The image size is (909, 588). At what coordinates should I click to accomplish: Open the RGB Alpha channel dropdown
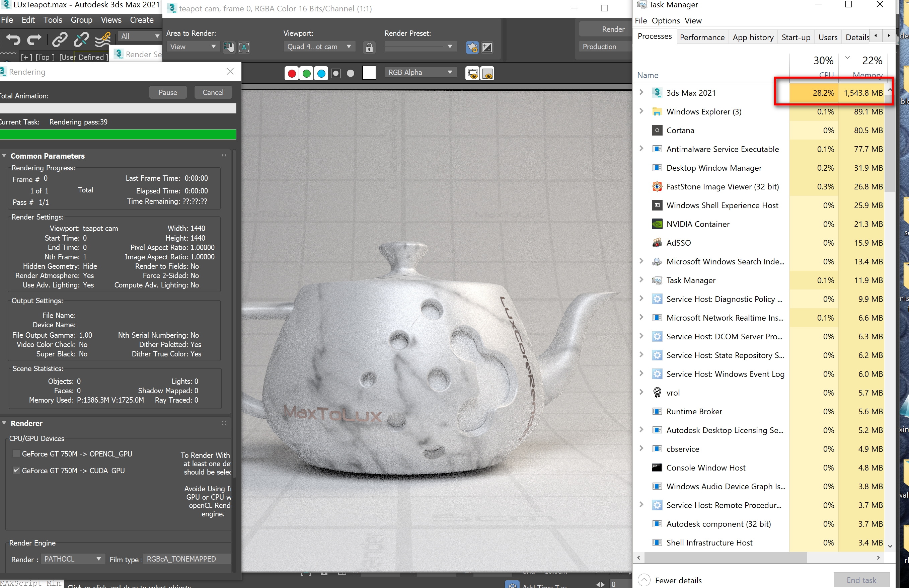(x=420, y=73)
